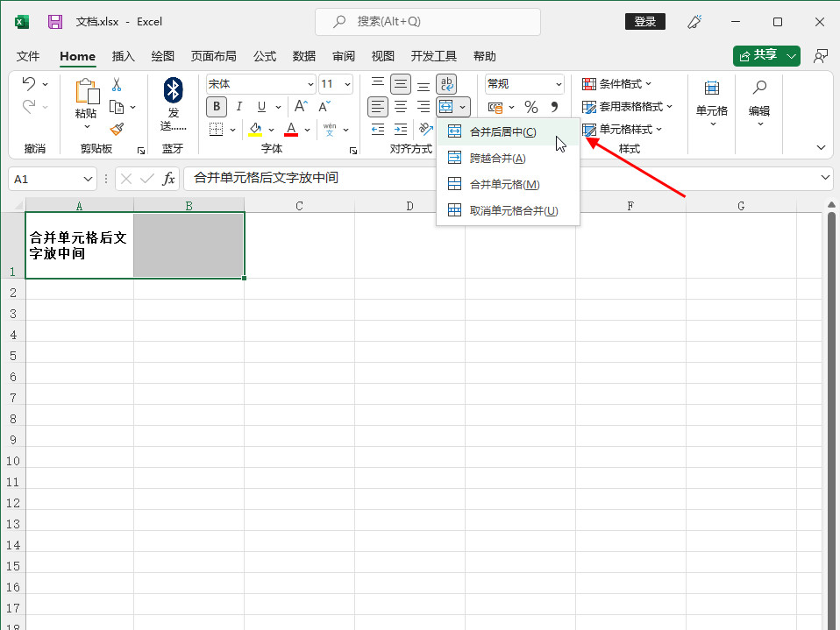Viewport: 840px width, 630px height.
Task: Open the 插入 ribbon tab
Action: (124, 56)
